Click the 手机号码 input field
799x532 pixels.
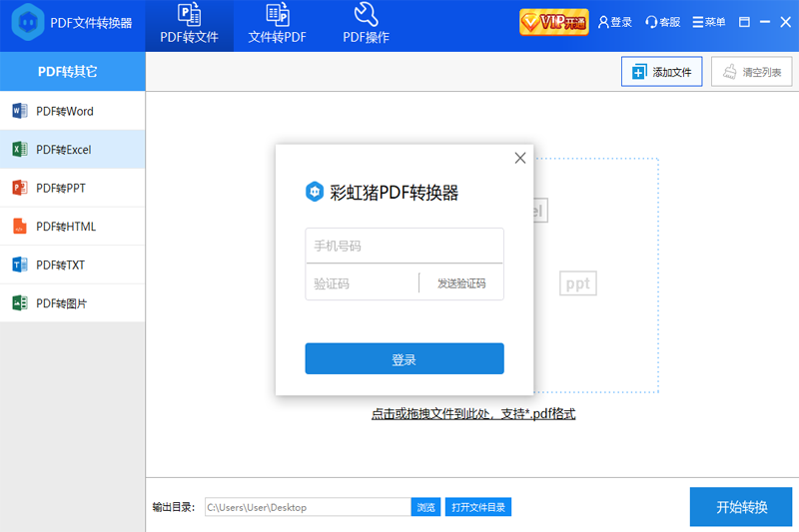point(404,246)
